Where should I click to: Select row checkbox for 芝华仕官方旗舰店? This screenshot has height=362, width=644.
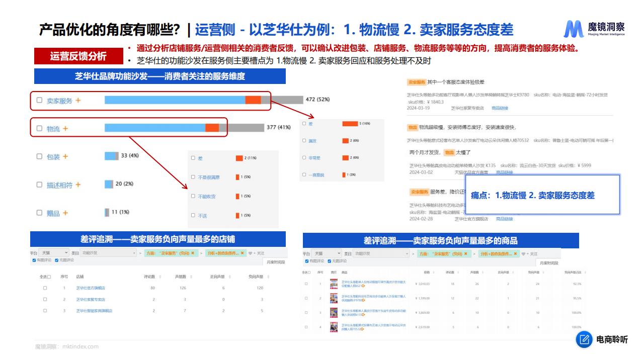pyautogui.click(x=45, y=288)
